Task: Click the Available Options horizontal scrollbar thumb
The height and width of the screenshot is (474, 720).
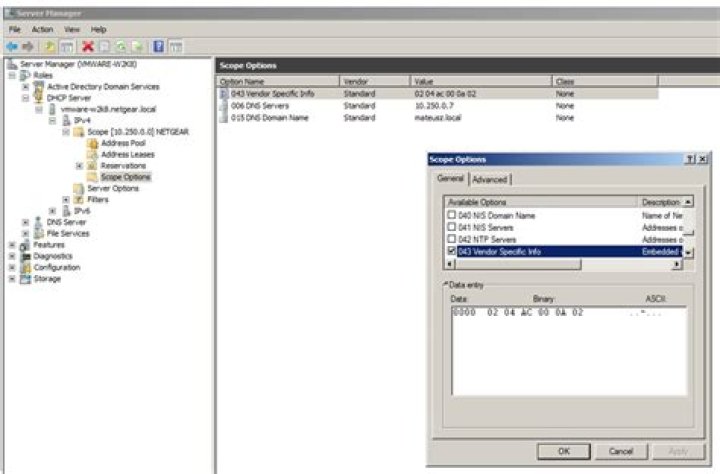Action: point(518,264)
